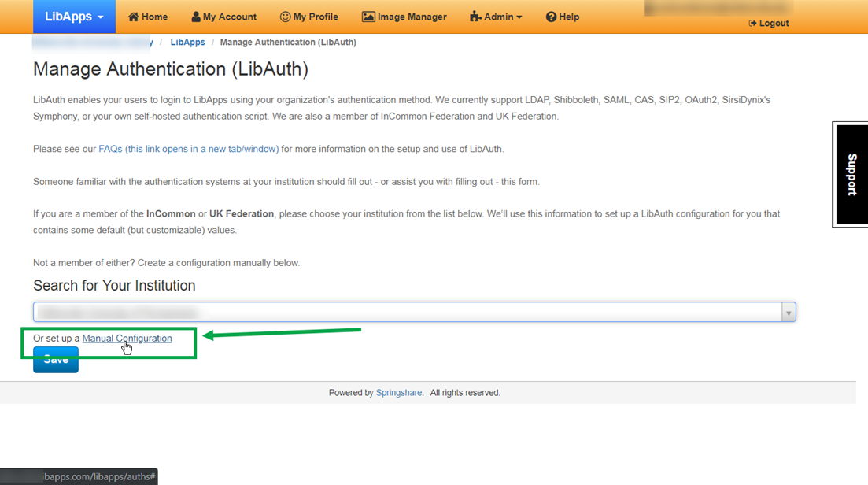Click the Springshare footer link
This screenshot has width=868, height=485.
[399, 392]
